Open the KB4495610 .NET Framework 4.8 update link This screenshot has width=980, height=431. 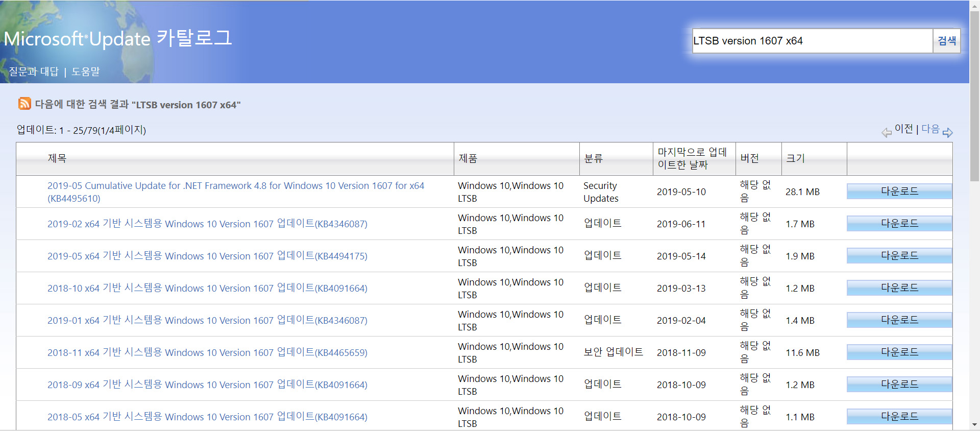(x=236, y=192)
